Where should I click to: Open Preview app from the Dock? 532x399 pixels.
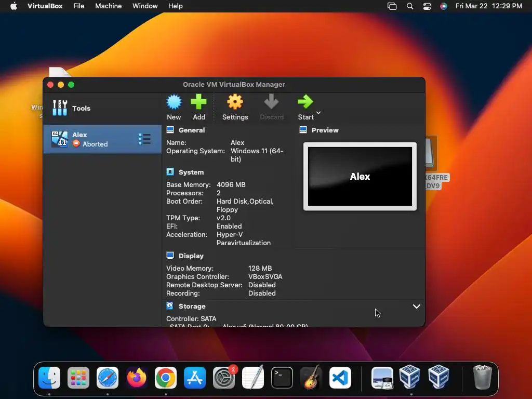[382, 377]
